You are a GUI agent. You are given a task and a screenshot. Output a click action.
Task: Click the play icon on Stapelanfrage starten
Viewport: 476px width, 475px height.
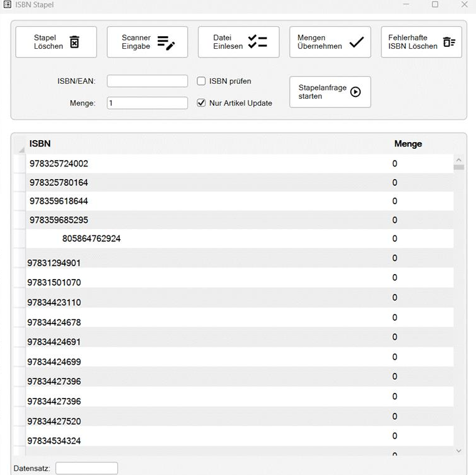pos(356,92)
